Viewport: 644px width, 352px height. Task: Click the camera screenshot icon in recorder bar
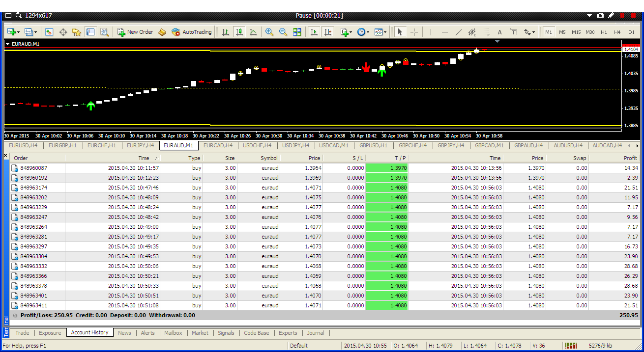pos(600,16)
